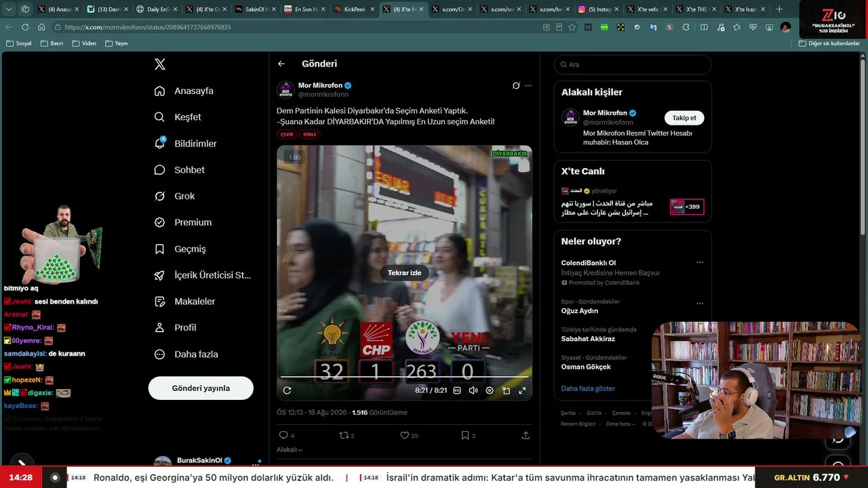This screenshot has height=488, width=868.
Task: Open Bildirimler notifications
Action: [185, 144]
